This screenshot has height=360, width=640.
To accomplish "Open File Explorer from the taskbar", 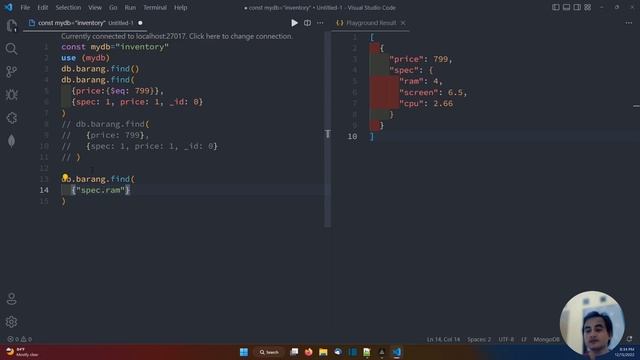I will tap(323, 352).
